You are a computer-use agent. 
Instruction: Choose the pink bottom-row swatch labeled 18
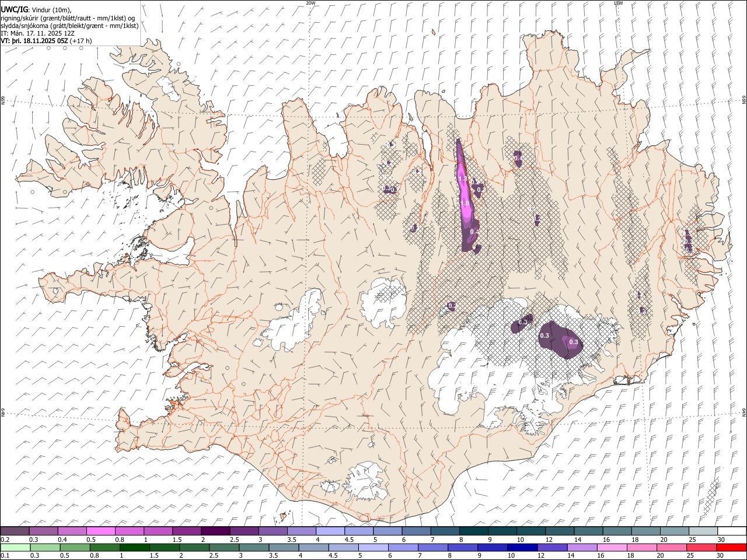click(641, 547)
